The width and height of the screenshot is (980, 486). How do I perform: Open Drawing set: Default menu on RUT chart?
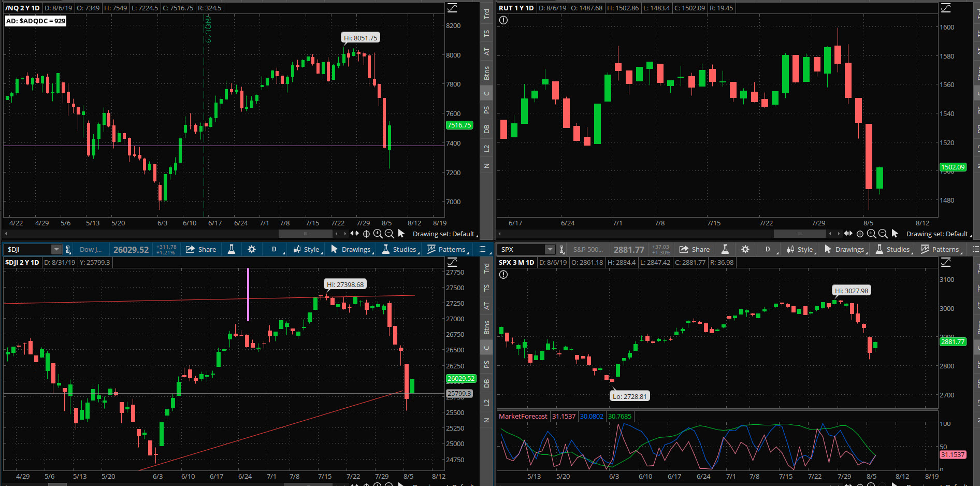[939, 234]
